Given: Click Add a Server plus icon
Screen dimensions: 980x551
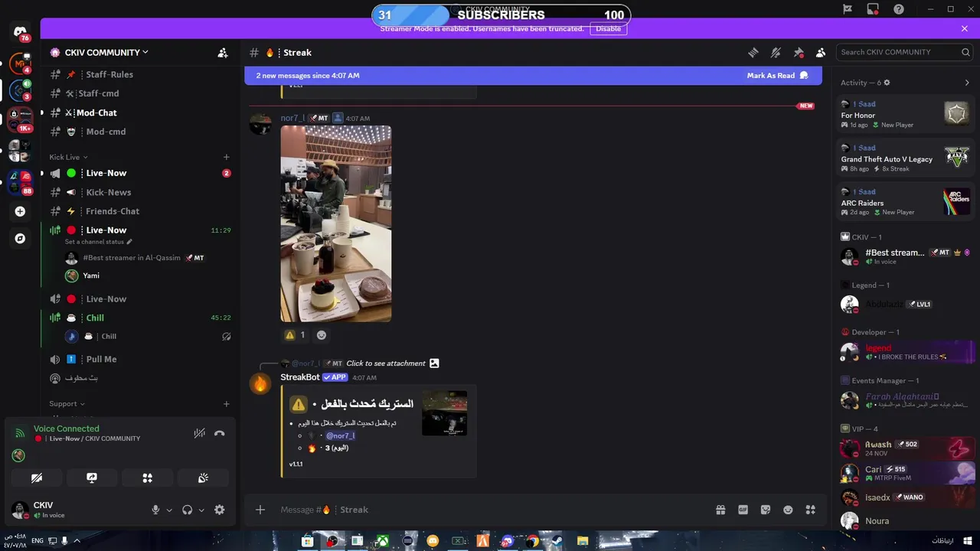Looking at the screenshot, I should [20, 211].
